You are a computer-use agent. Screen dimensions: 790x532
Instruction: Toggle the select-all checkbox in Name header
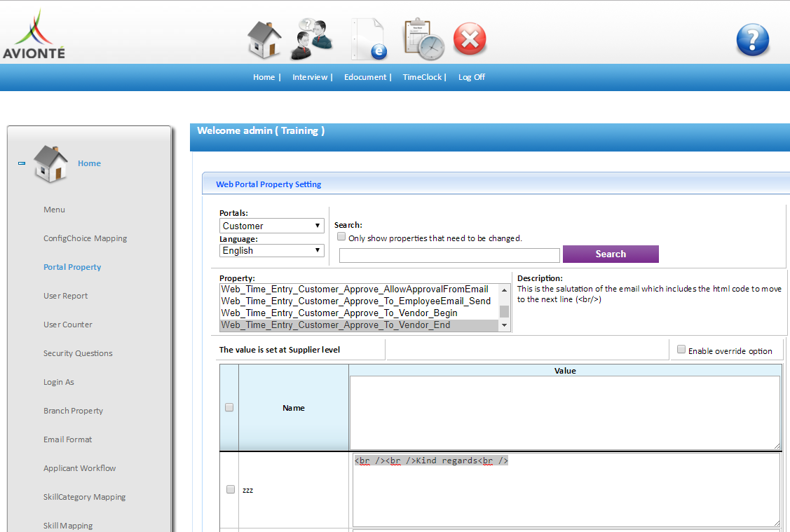pyautogui.click(x=229, y=407)
